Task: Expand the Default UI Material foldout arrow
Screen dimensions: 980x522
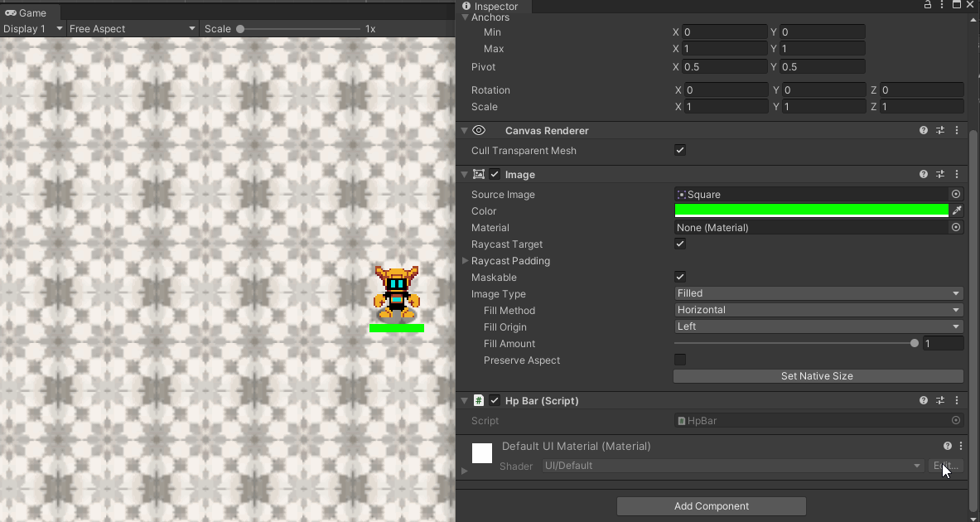Action: tap(465, 470)
